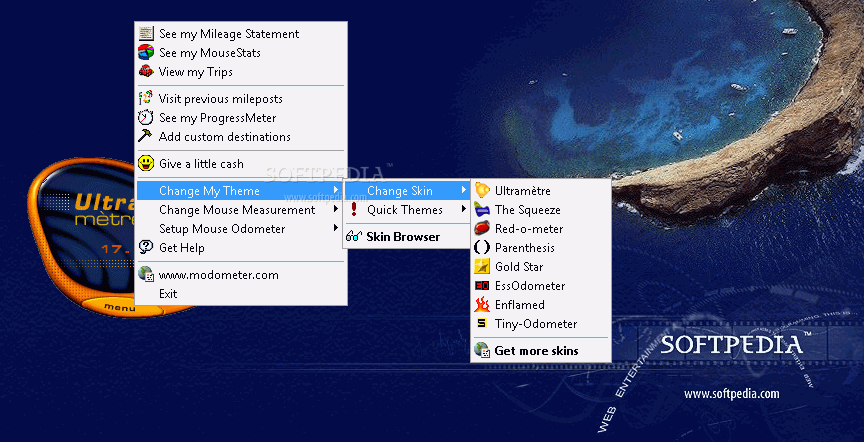
Task: Expand the Setup Mouse Odometer submenu arrow
Action: [x=336, y=228]
